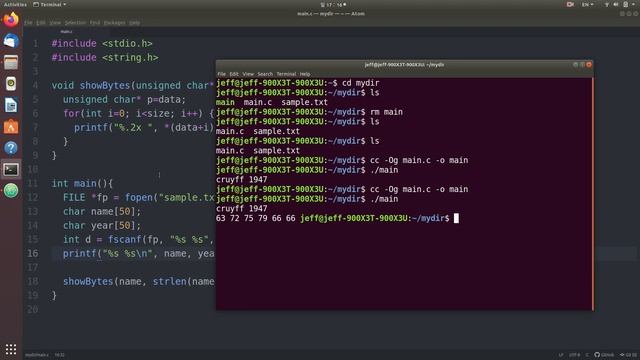Screen dimensions: 640x360
Task: Click the cursor position 16:12 in status bar
Action: coord(60,355)
